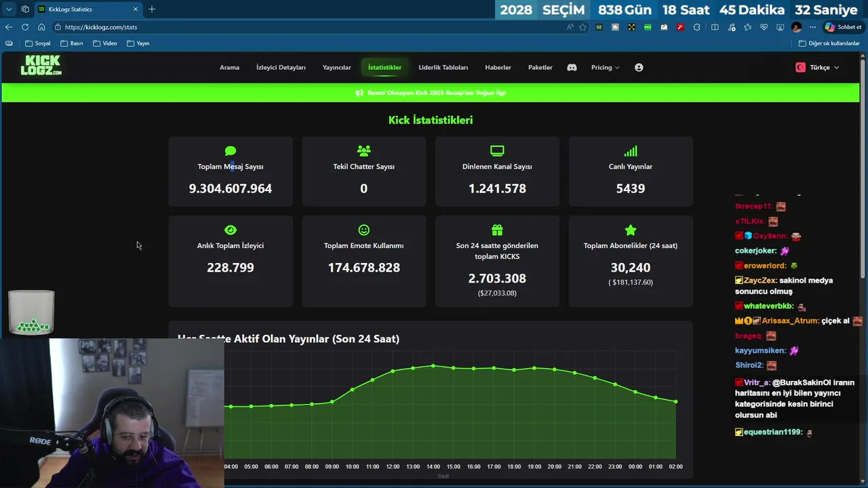
Task: Open browser essentials heart icon
Action: 764,27
